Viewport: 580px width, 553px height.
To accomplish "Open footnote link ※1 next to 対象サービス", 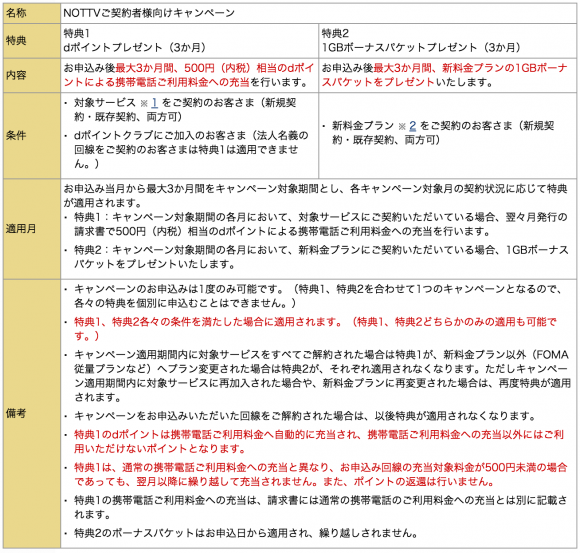I will [x=154, y=103].
